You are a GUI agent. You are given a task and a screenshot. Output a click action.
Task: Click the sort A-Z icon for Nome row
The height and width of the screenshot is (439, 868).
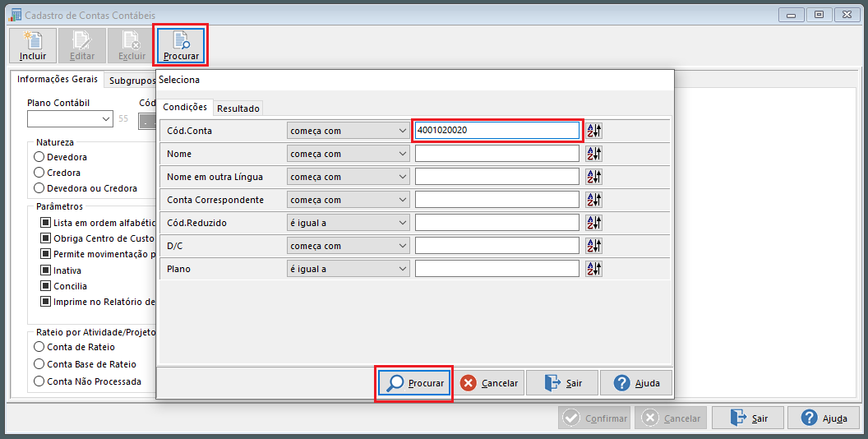(593, 154)
